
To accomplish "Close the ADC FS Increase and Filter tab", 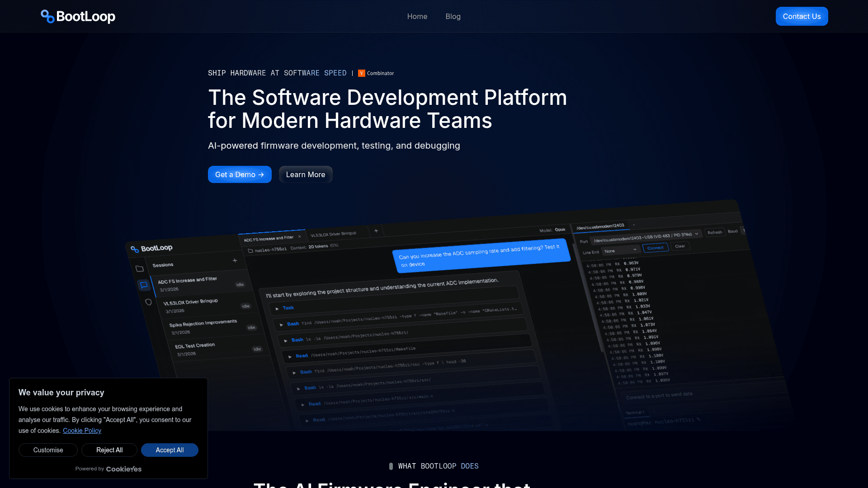I will (x=299, y=236).
